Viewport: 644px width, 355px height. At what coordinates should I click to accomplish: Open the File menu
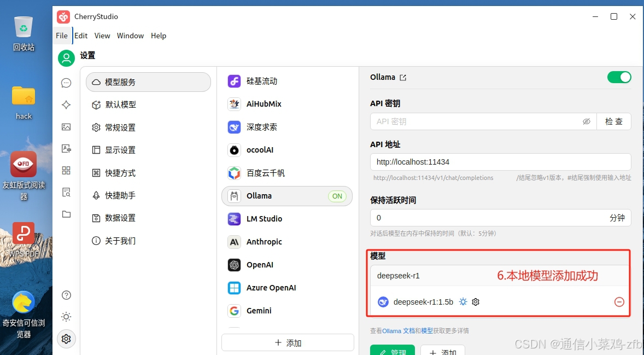pos(62,36)
